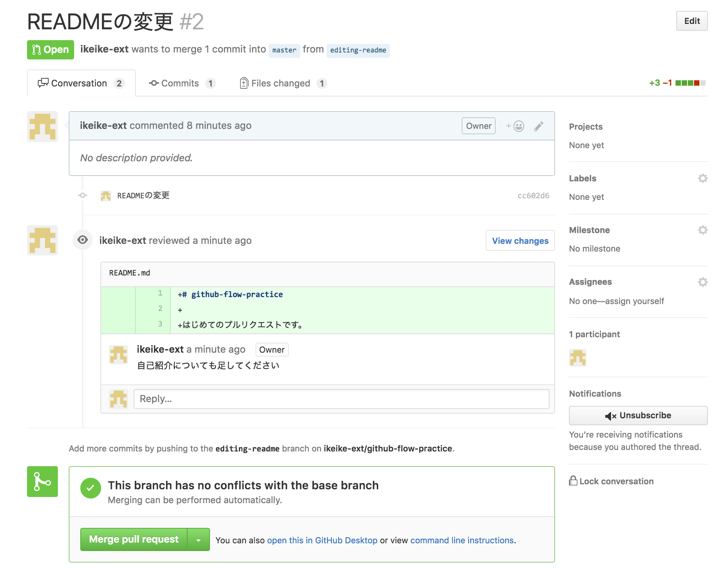Click small avatar next to commit READMEの変更

[106, 196]
